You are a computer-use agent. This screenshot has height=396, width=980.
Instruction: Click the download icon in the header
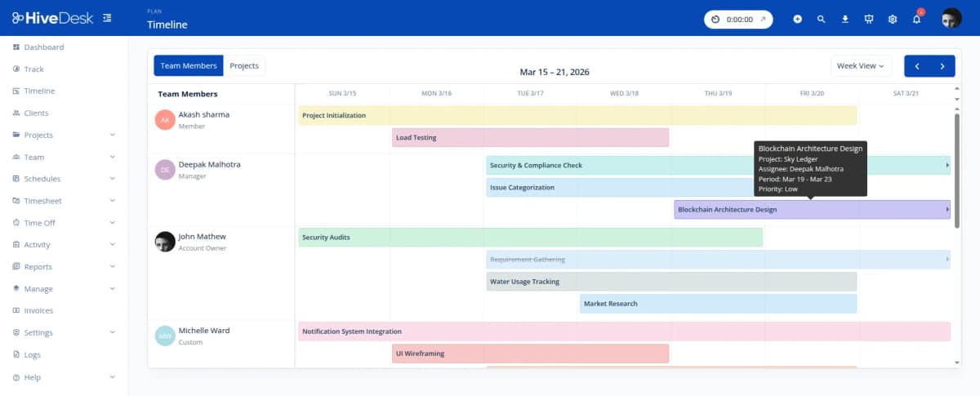click(845, 19)
